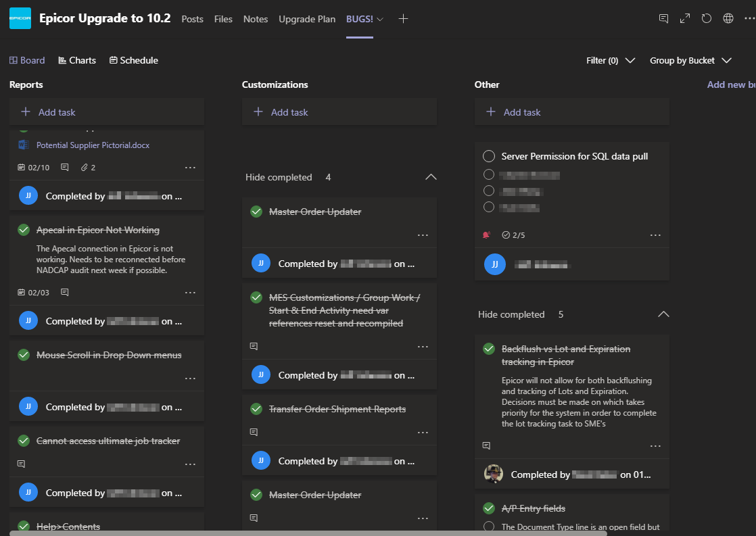Viewport: 756px width, 536px height.
Task: Open the tab conversation icon
Action: pyautogui.click(x=663, y=18)
